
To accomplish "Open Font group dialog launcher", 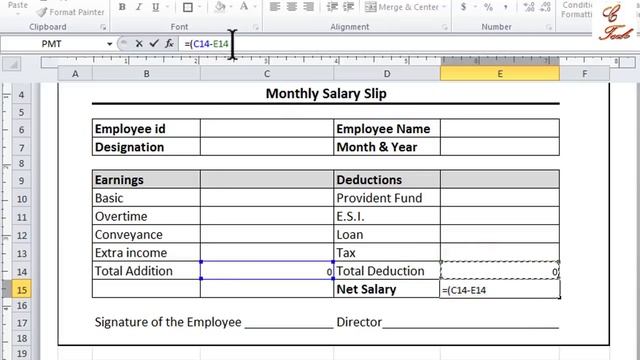I will click(256, 27).
